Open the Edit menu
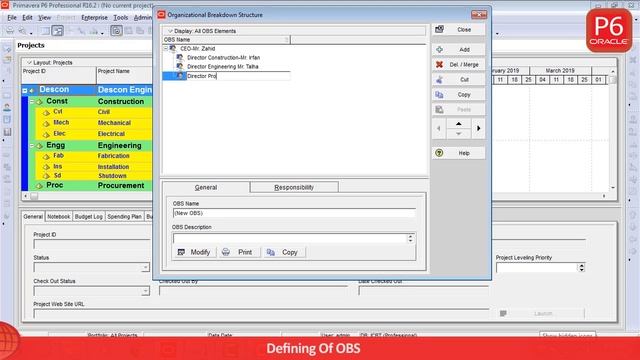Screen dimensions: 640x360 click(27, 18)
